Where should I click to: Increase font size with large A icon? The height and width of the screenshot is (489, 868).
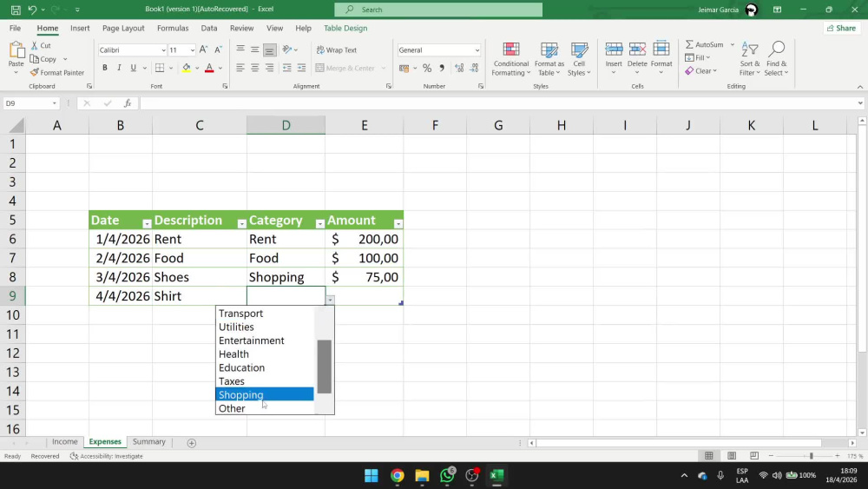(203, 50)
